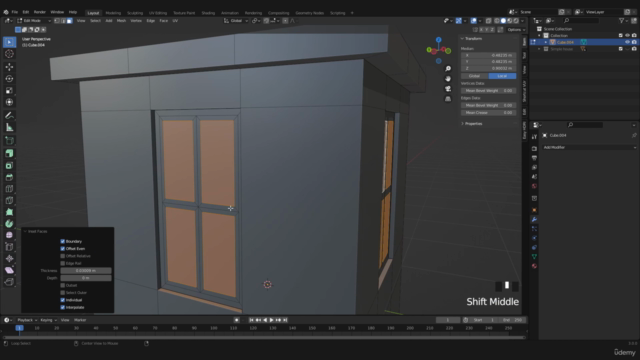Select the Annotate tool
Image resolution: width=640 pixels, height=360 pixels.
click(9, 116)
